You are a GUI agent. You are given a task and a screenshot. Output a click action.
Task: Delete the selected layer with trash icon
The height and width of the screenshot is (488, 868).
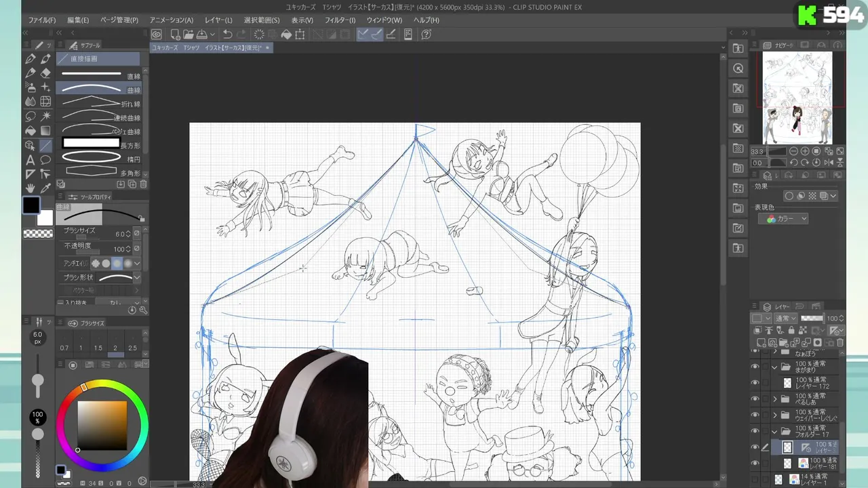click(x=840, y=343)
